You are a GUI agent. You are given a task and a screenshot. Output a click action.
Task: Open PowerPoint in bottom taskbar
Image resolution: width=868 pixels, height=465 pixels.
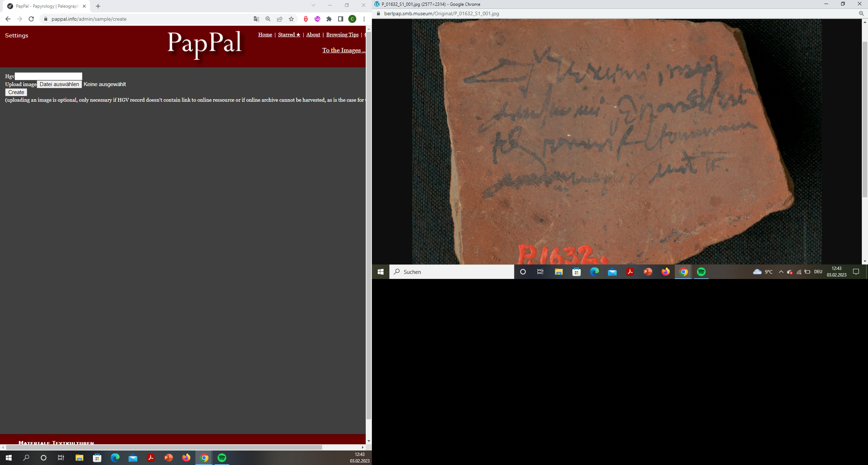169,458
